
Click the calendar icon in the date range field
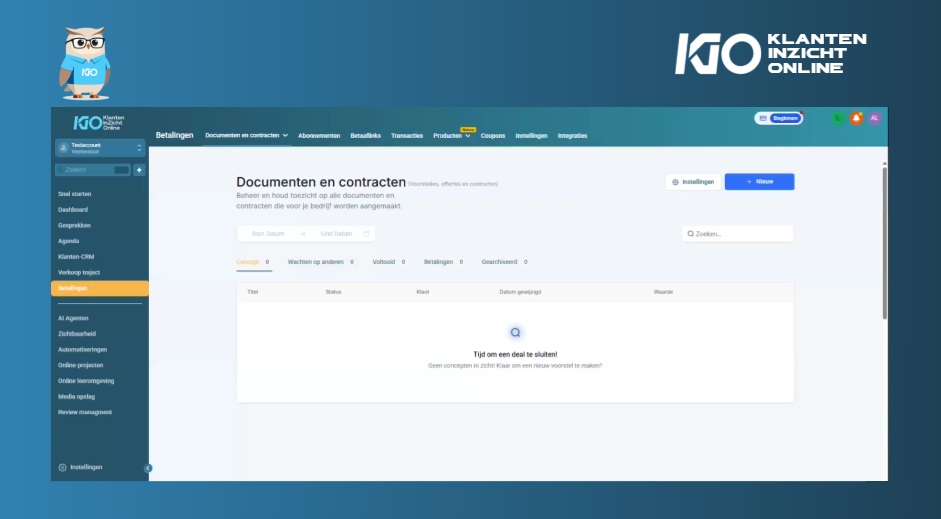click(367, 233)
